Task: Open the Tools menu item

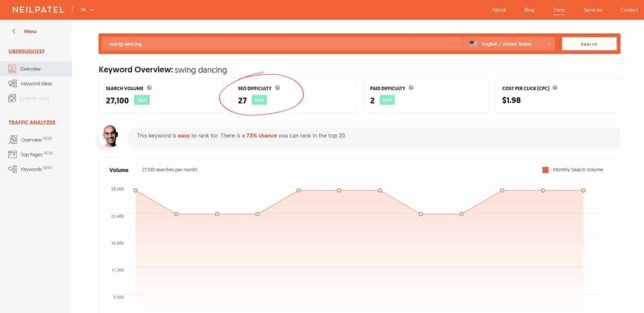Action: [558, 10]
